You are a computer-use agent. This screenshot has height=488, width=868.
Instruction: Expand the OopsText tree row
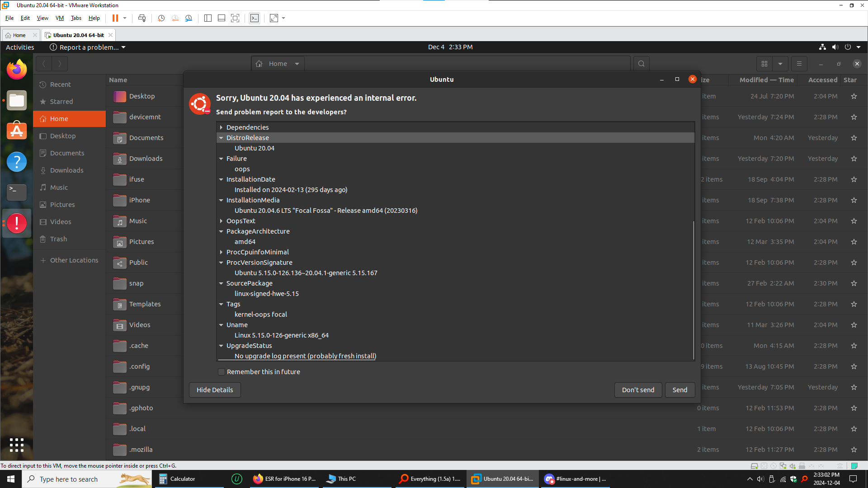(x=221, y=221)
